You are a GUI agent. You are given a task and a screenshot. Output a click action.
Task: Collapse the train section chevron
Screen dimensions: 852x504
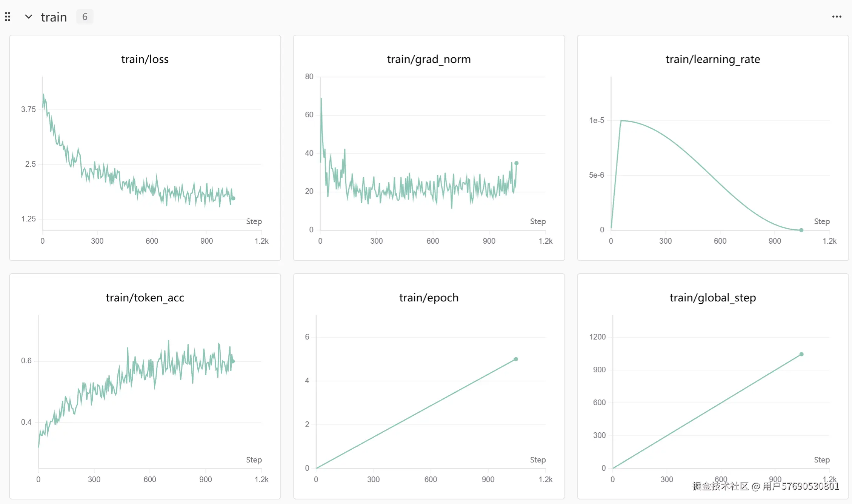28,17
